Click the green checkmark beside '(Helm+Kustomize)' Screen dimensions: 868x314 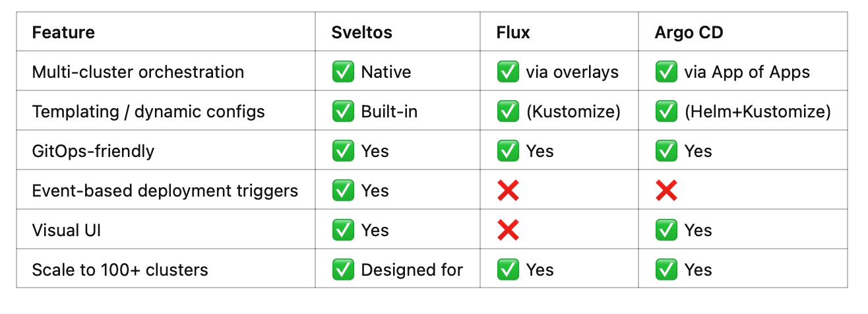(x=666, y=111)
